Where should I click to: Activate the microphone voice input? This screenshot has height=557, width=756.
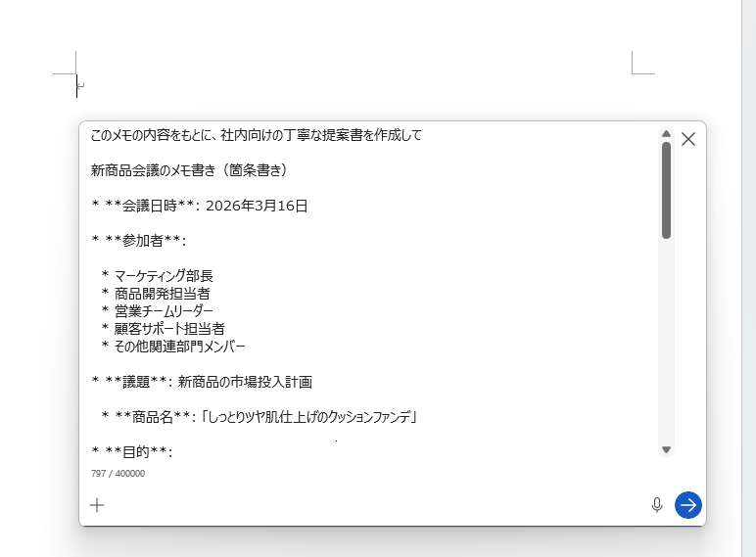click(657, 505)
